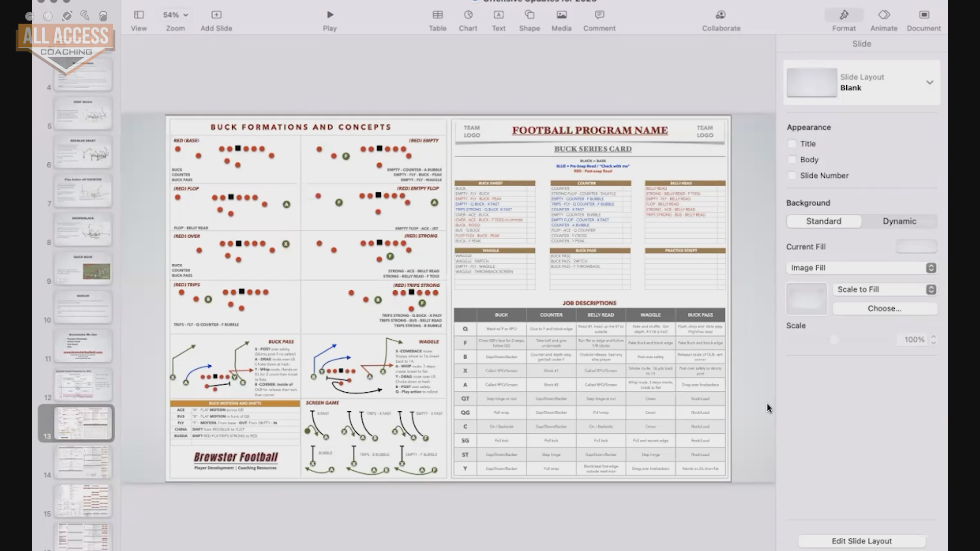Click the Brewster Football logo text
Viewport: 980px width, 551px height.
click(x=236, y=457)
